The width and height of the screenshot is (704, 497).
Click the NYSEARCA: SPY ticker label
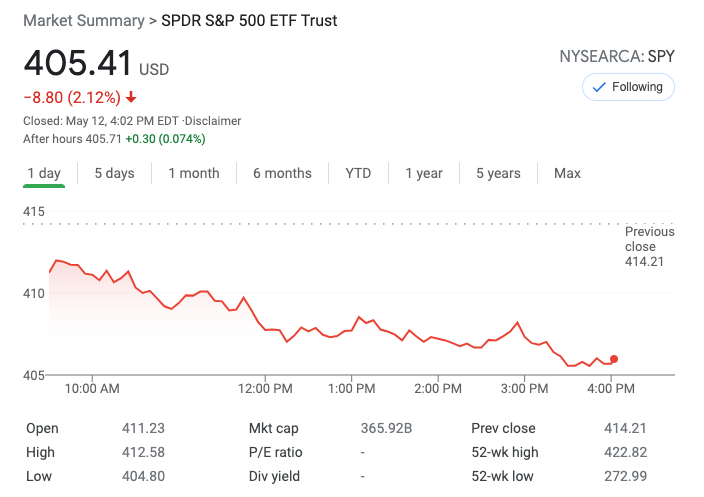pyautogui.click(x=617, y=57)
